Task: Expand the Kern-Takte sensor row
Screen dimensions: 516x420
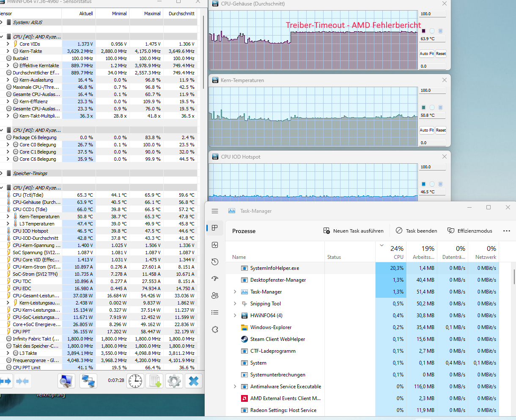Action: (8, 51)
